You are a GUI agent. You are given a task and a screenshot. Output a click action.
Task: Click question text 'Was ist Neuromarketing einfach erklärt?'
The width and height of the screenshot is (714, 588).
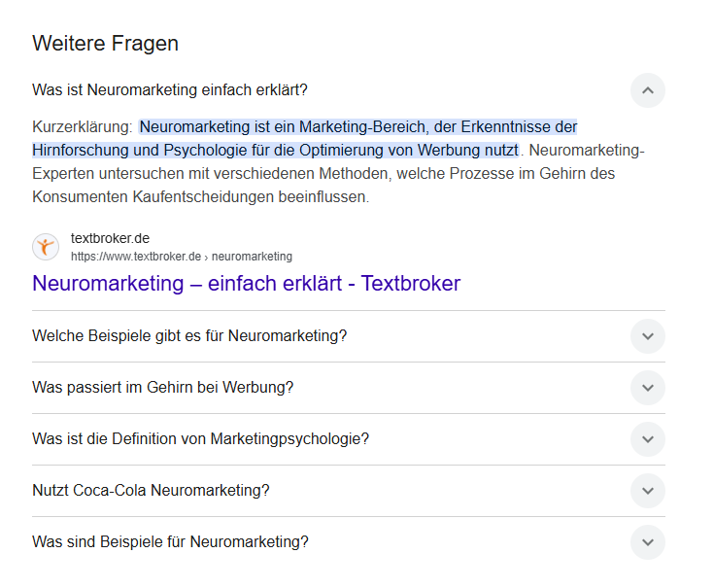coord(170,89)
